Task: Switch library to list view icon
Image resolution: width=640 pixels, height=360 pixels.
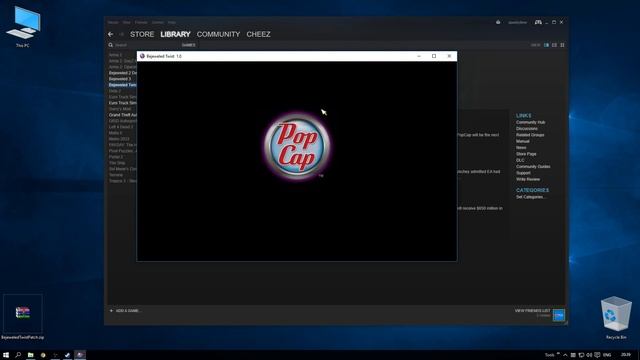Action: (x=554, y=45)
